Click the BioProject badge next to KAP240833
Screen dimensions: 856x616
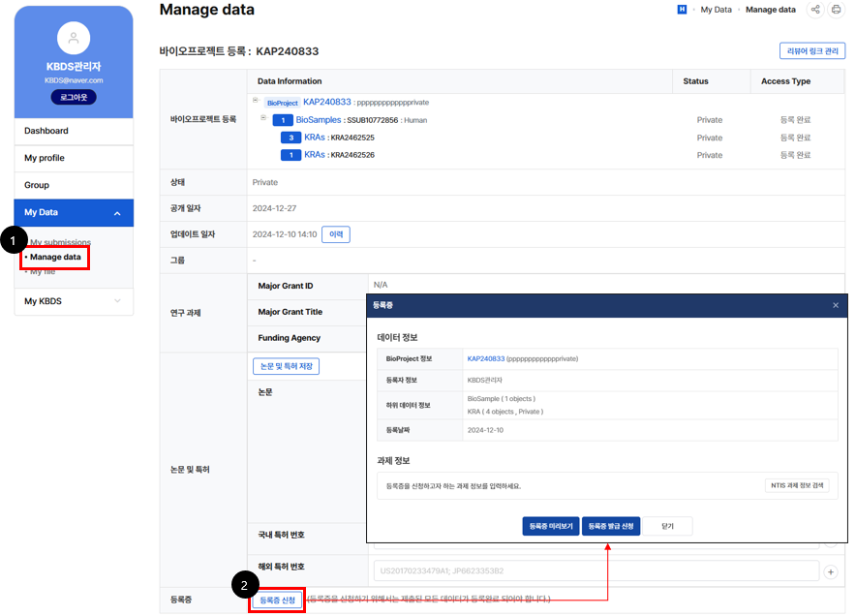point(282,102)
